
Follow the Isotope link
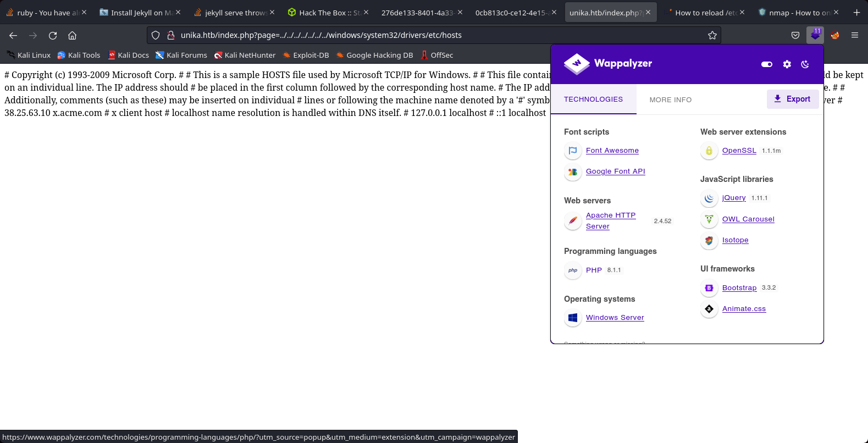pyautogui.click(x=736, y=240)
